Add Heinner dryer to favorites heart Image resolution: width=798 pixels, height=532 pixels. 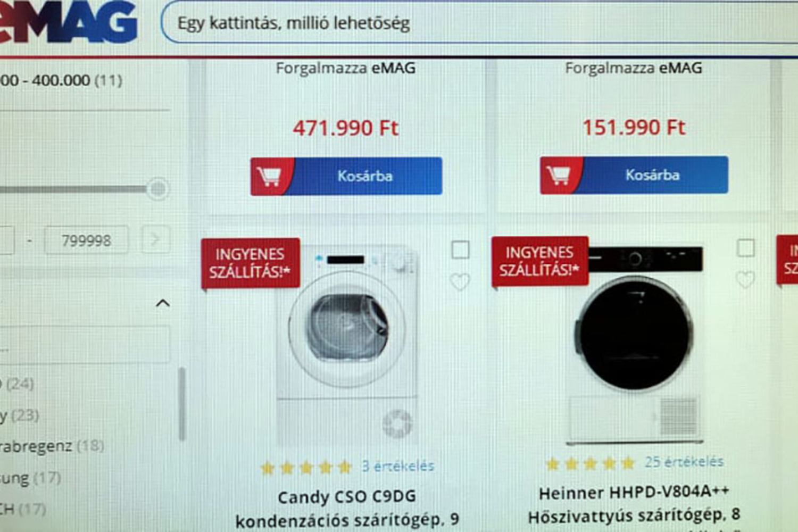click(745, 279)
